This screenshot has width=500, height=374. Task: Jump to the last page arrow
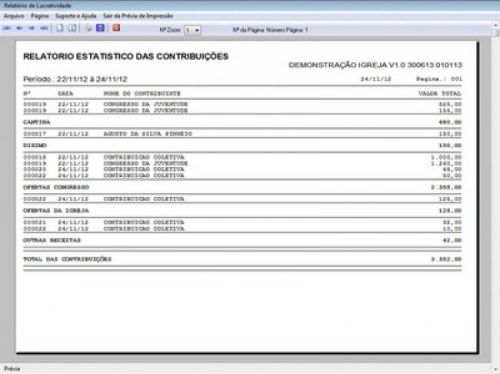pos(44,28)
